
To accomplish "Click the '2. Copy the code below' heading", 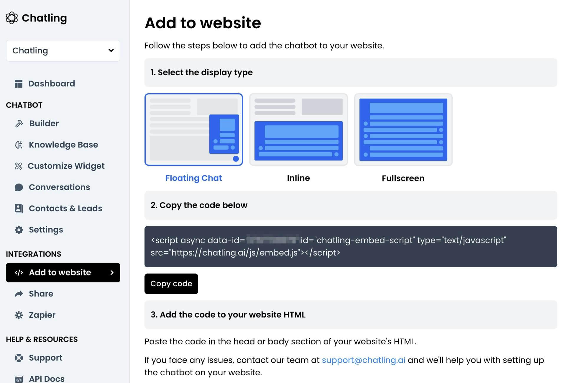I will tap(199, 205).
